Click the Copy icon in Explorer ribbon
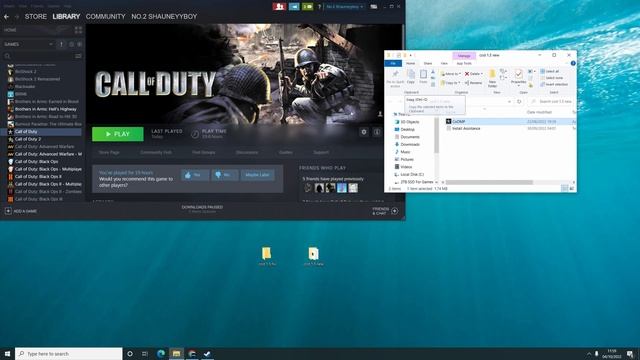The height and width of the screenshot is (360, 640). point(411,76)
